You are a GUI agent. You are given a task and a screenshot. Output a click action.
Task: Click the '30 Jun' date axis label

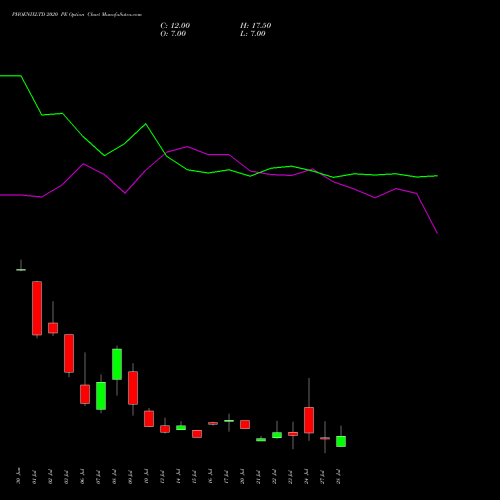(x=18, y=476)
